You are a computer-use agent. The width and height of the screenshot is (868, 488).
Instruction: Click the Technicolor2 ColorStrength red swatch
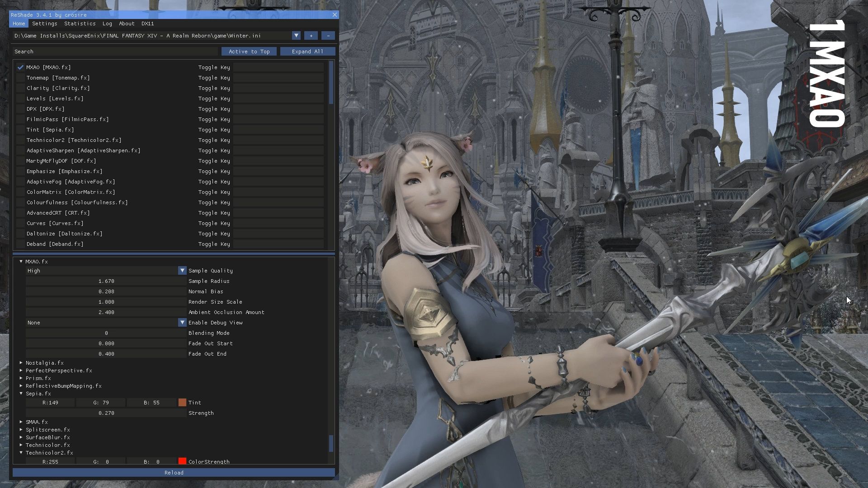click(182, 461)
